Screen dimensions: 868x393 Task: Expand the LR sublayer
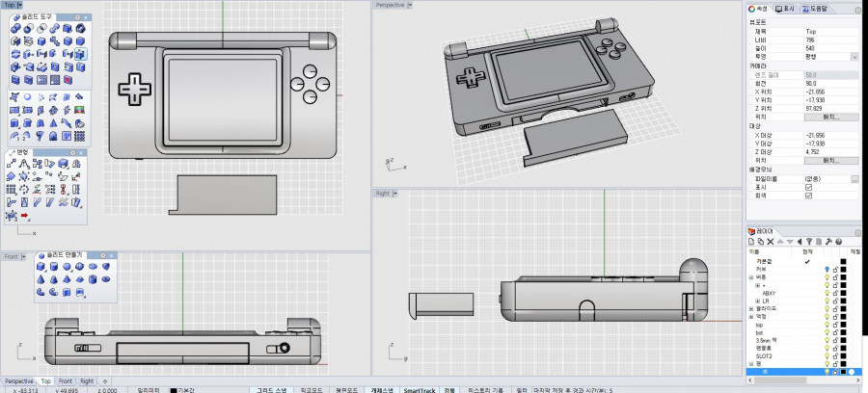(x=757, y=301)
